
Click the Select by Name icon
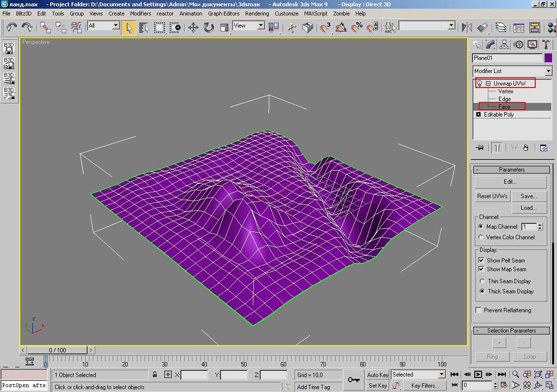click(x=144, y=28)
